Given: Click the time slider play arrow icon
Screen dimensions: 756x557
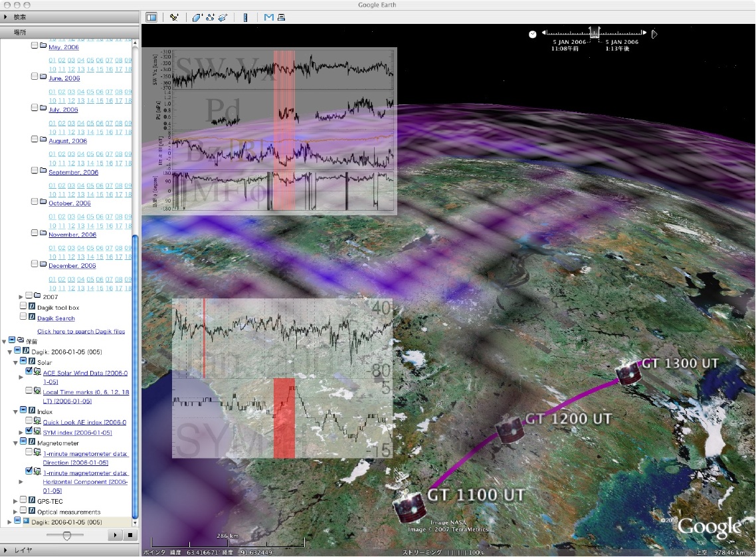Looking at the screenshot, I should (x=654, y=34).
